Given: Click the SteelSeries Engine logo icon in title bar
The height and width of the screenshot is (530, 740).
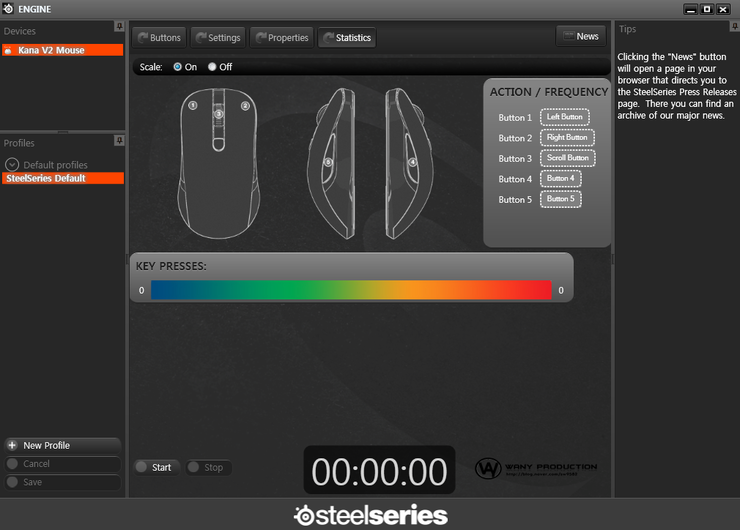Looking at the screenshot, I should pos(8,9).
